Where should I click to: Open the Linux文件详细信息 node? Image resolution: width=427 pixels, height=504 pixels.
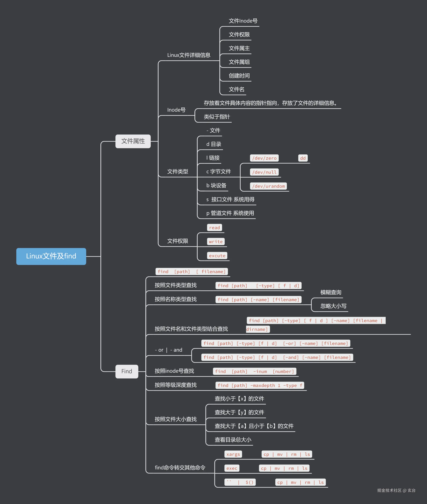[x=189, y=55]
